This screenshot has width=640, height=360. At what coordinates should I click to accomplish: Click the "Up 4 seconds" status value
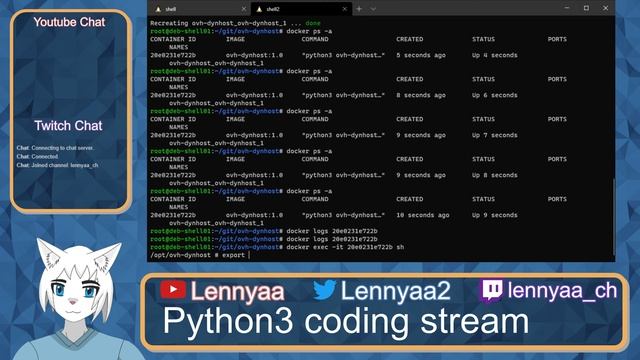[x=495, y=55]
